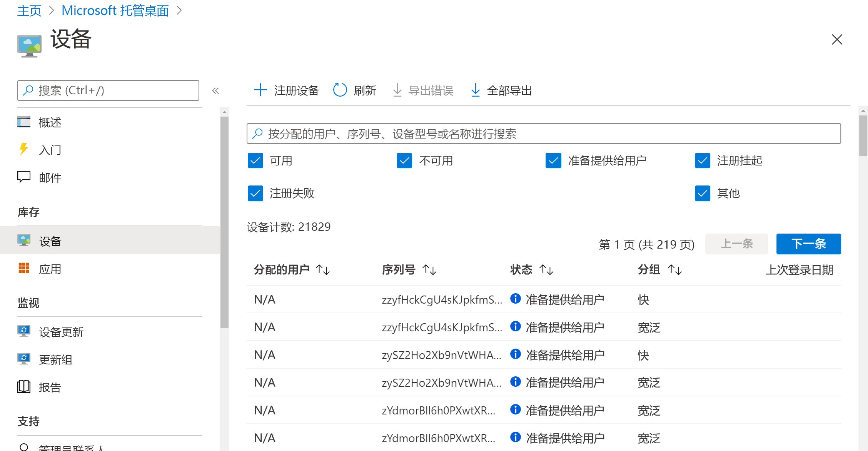Click the main pane scrollbar thumb

pyautogui.click(x=863, y=136)
